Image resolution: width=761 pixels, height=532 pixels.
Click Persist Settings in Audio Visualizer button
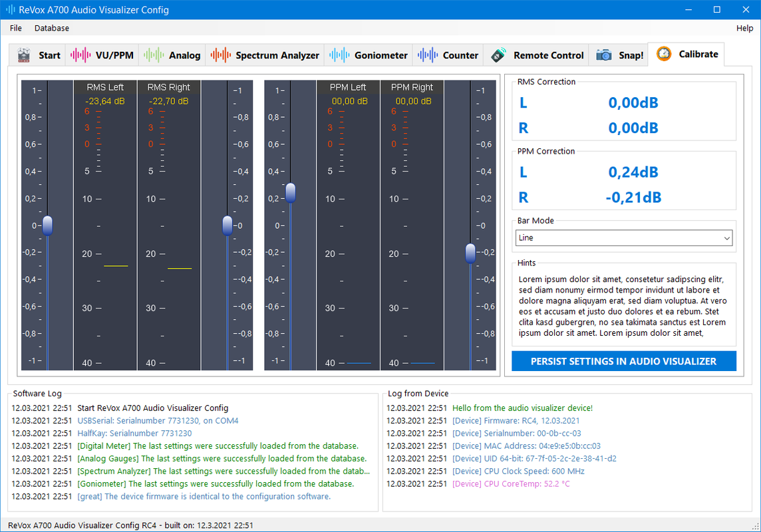coord(624,361)
